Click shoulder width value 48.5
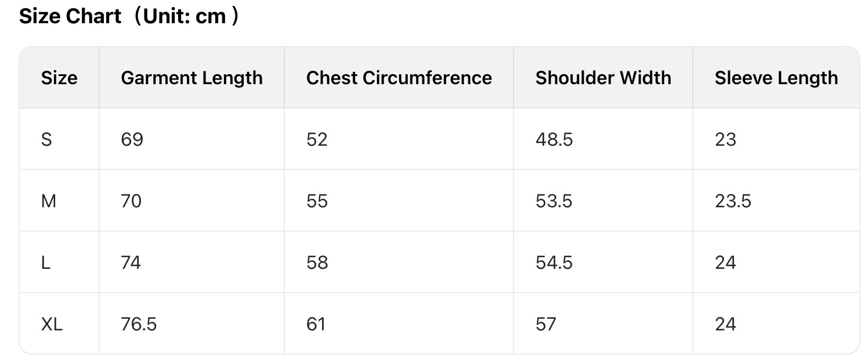 [x=554, y=139]
